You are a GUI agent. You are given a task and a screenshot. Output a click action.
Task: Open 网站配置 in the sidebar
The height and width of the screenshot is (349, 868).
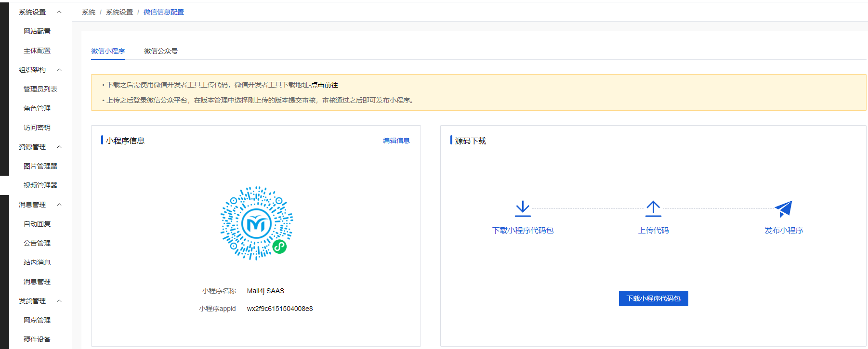37,31
